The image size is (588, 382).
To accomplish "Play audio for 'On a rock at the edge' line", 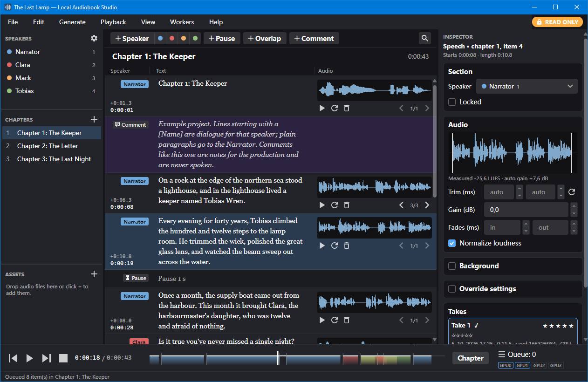I will click(x=322, y=205).
